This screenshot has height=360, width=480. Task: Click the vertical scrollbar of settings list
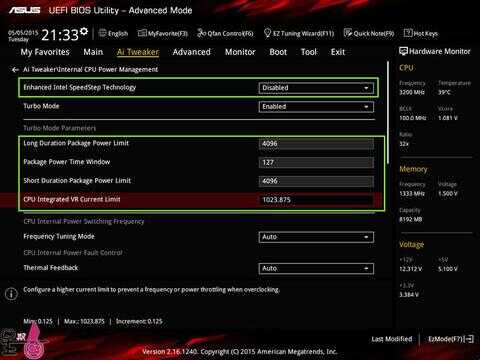click(388, 112)
